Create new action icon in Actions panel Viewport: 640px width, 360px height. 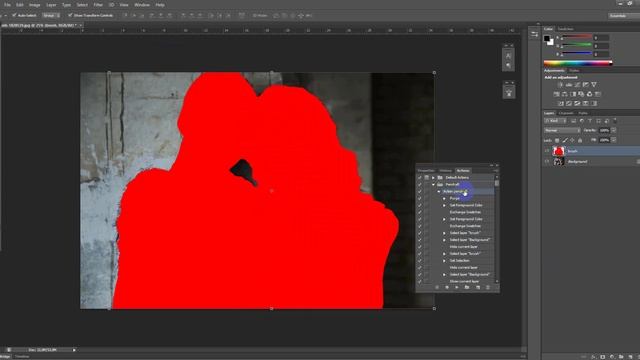478,287
